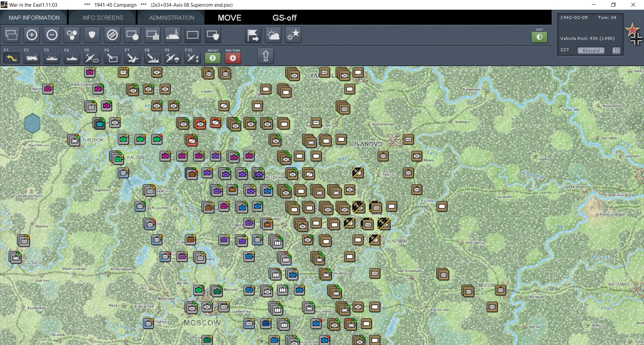Click the date 1942-02-05
Image resolution: width=644 pixels, height=345 pixels.
(x=574, y=17)
